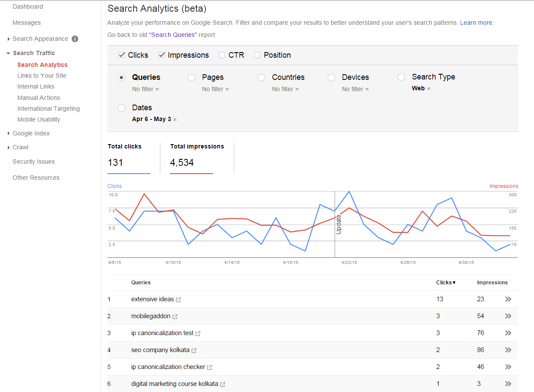Click the info icon beside Search Appearance

tap(75, 39)
